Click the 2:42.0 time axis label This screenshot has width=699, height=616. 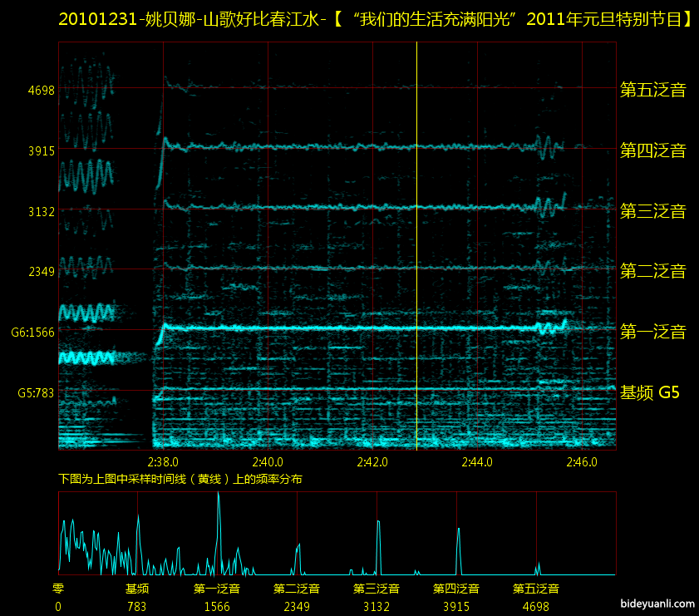(372, 461)
